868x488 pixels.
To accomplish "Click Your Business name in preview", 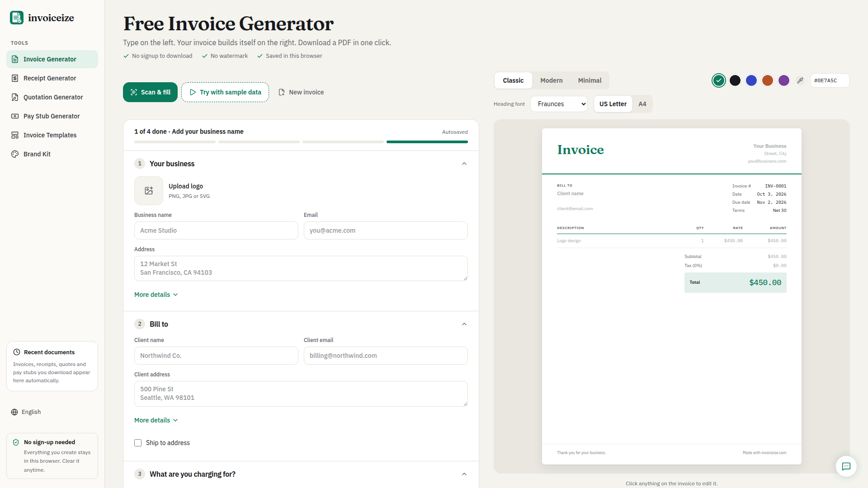I will tap(769, 146).
